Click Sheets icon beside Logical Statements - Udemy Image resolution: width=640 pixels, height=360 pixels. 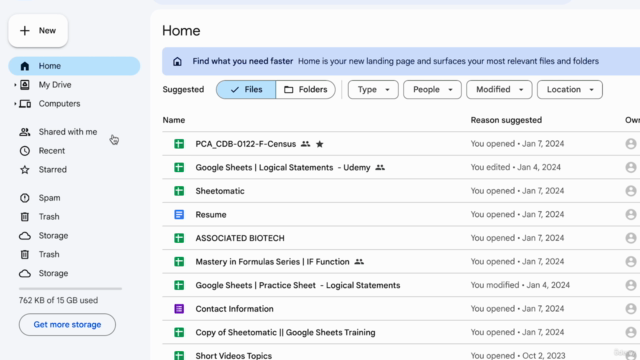pos(179,167)
